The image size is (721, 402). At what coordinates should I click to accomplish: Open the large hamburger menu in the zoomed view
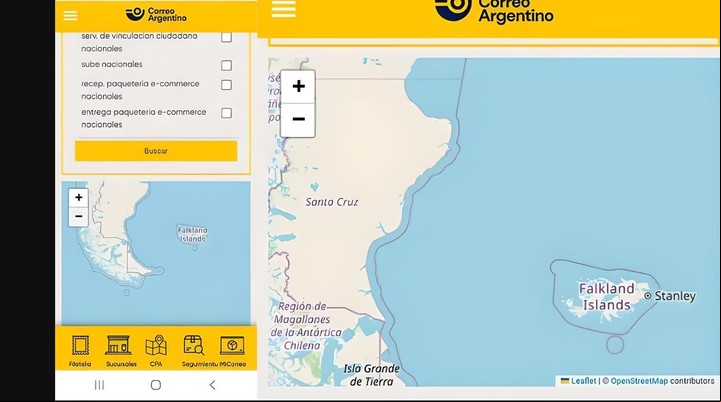[284, 8]
